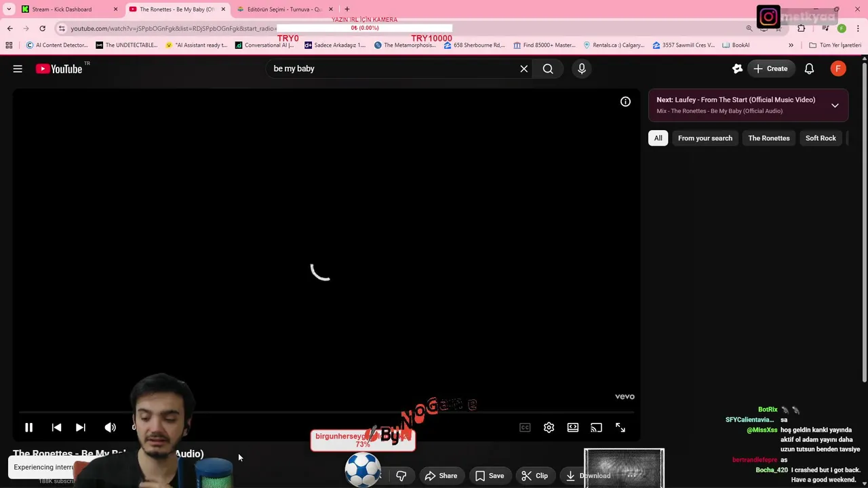The height and width of the screenshot is (488, 868).
Task: Select the From your search chip
Action: (705, 138)
